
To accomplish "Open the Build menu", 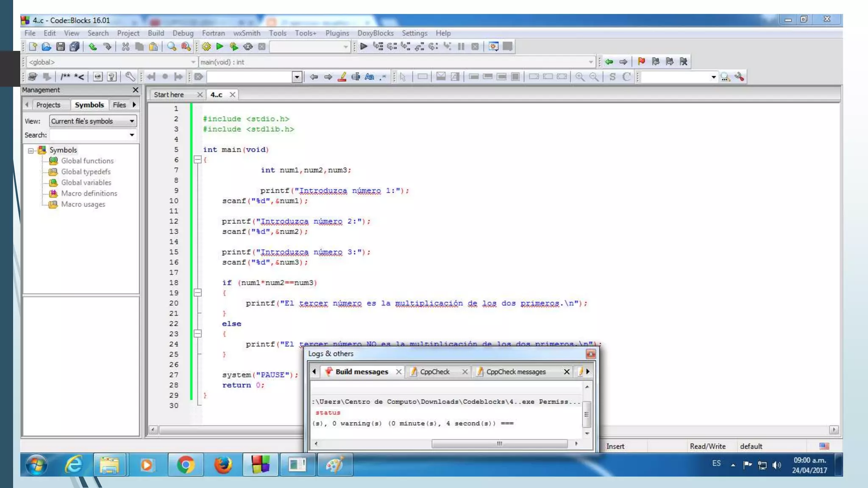I will coord(156,33).
